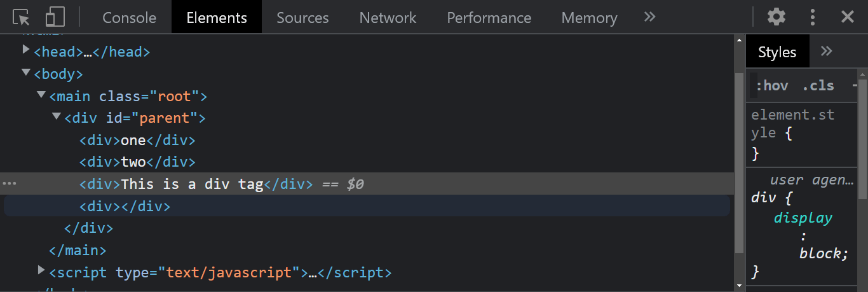Open the Network tab

(388, 17)
